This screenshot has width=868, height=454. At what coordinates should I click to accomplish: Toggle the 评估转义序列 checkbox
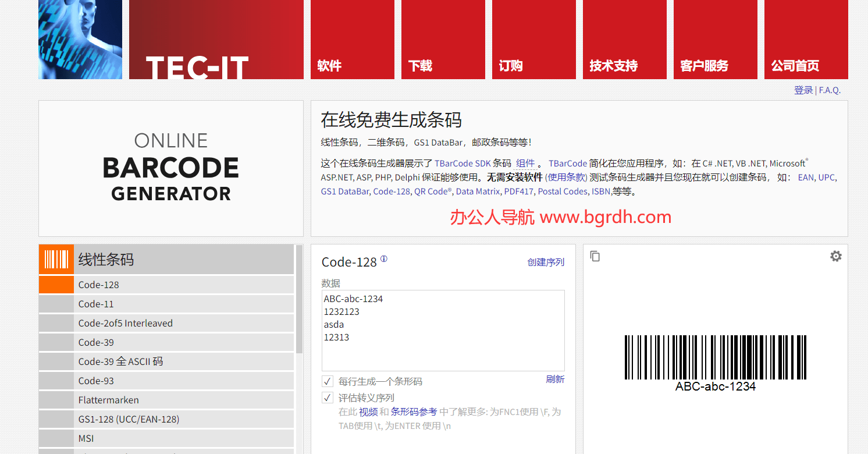pos(328,398)
